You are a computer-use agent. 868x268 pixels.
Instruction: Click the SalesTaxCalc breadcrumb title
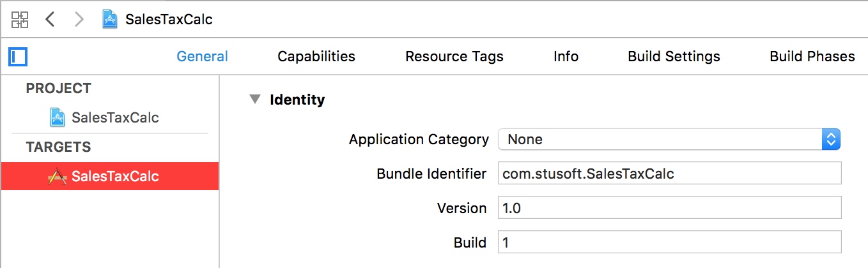tap(169, 20)
